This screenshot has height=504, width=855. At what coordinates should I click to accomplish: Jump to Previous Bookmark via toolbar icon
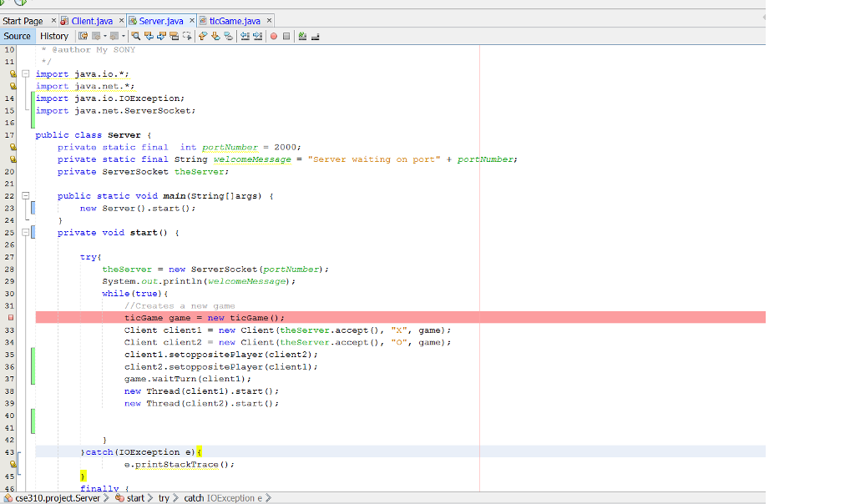202,35
